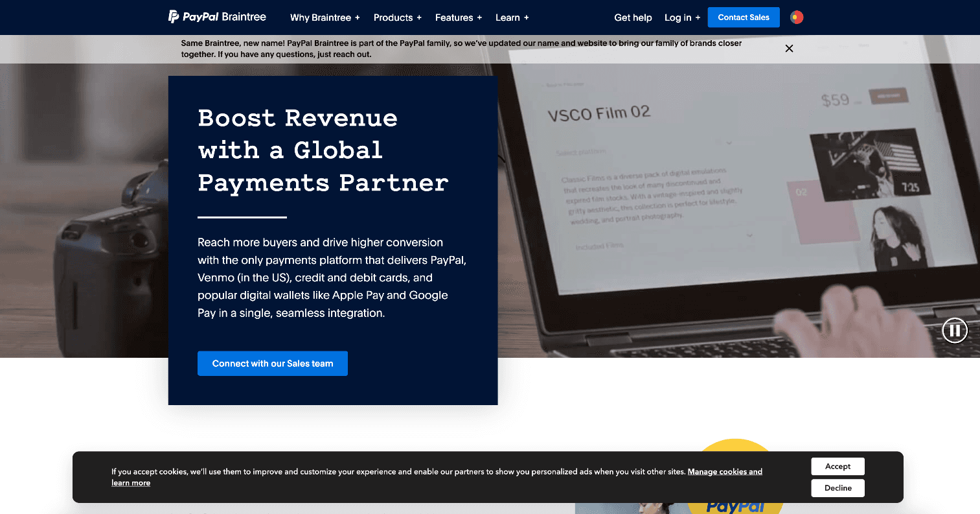Pause the hero background video
The height and width of the screenshot is (514, 980).
pos(954,331)
